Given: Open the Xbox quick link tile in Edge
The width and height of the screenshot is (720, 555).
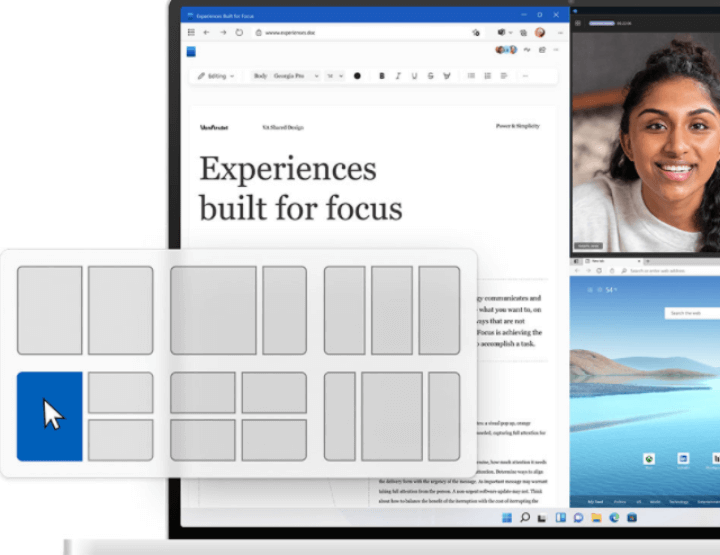Looking at the screenshot, I should point(649,459).
